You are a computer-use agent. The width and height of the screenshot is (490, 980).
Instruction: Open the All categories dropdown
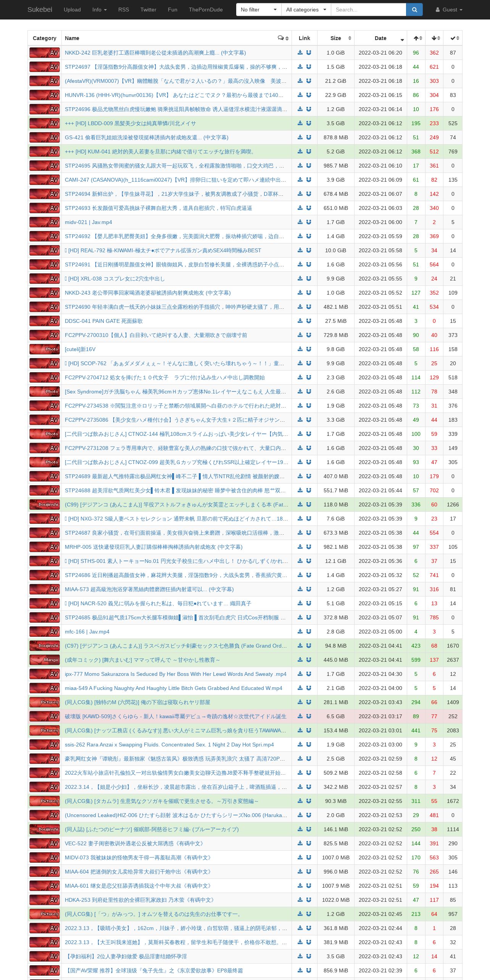click(x=306, y=10)
